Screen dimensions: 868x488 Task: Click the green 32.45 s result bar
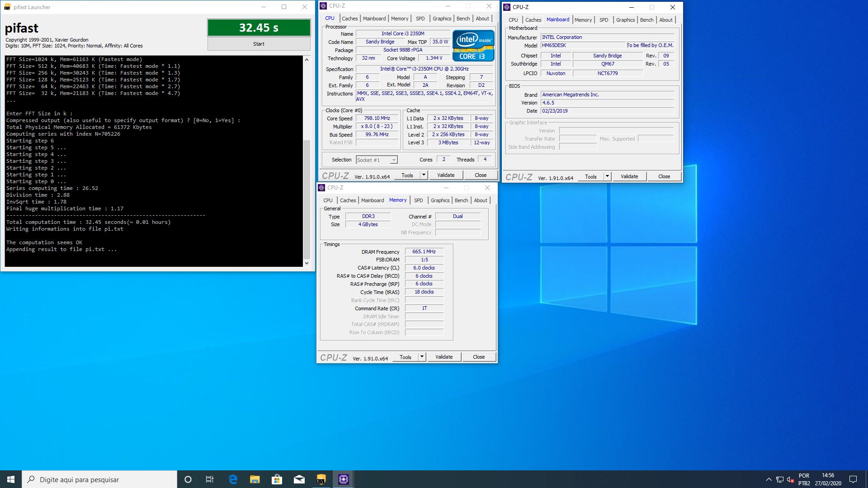click(x=259, y=28)
